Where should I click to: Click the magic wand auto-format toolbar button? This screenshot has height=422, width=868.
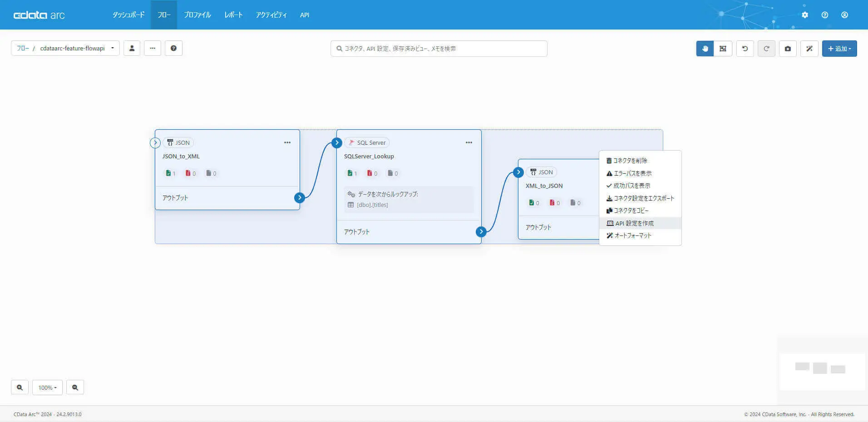(x=809, y=49)
